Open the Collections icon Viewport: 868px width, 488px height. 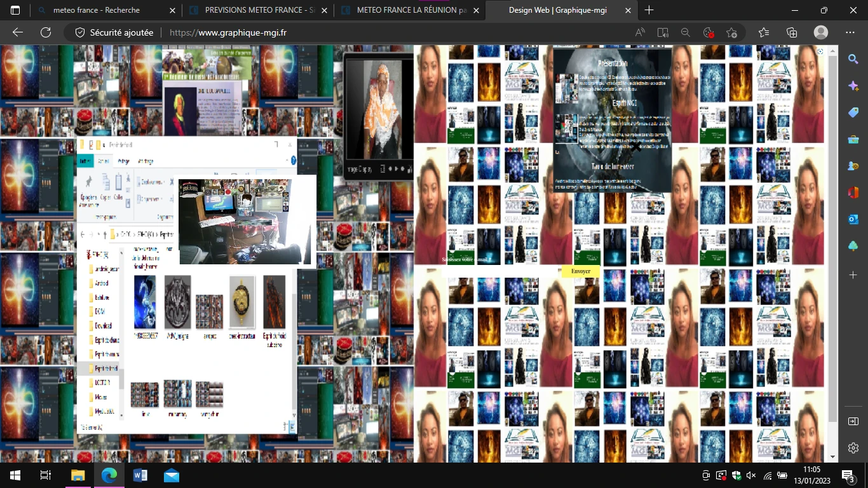tap(792, 32)
